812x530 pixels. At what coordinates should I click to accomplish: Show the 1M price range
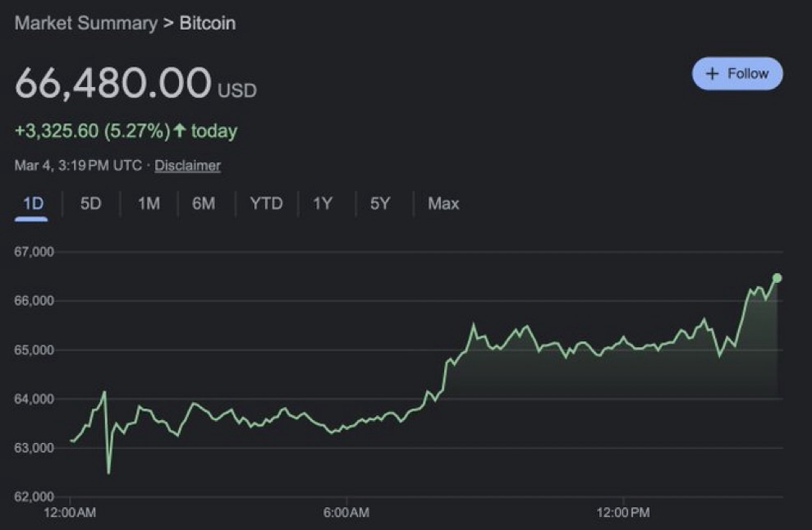(x=148, y=203)
